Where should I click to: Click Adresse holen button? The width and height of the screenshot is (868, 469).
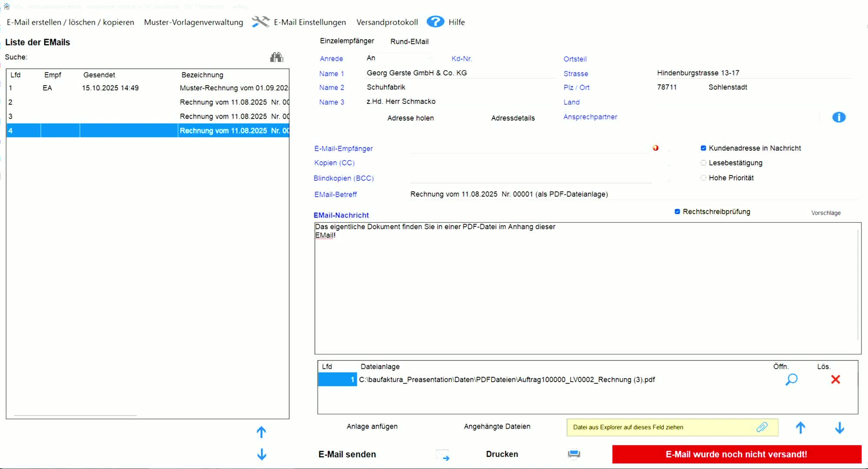410,118
